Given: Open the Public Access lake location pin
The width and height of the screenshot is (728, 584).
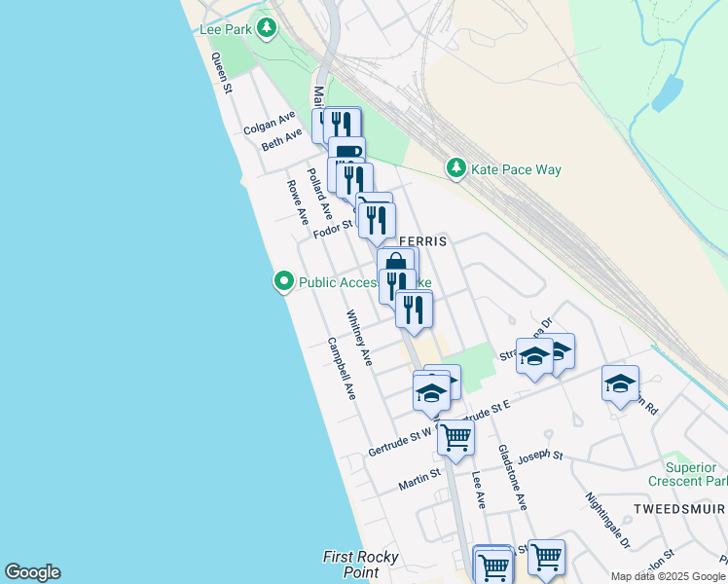Looking at the screenshot, I should click(x=283, y=281).
